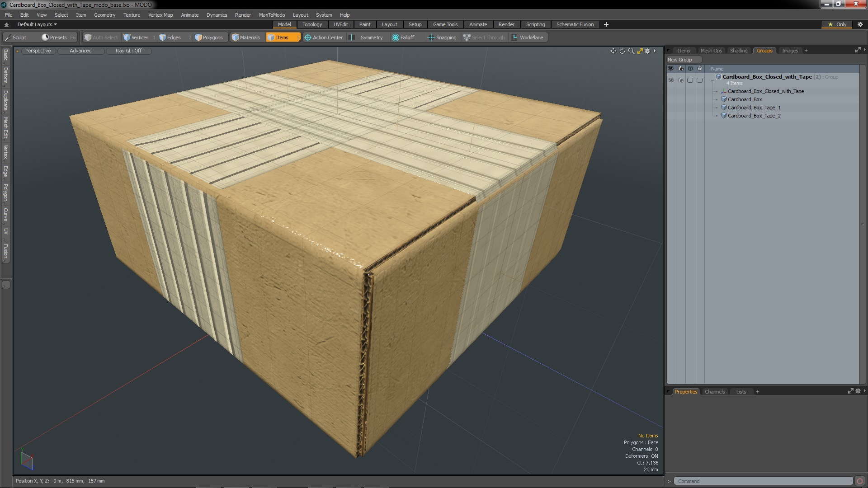
Task: Click the viewport rotate icon
Action: [x=622, y=51]
